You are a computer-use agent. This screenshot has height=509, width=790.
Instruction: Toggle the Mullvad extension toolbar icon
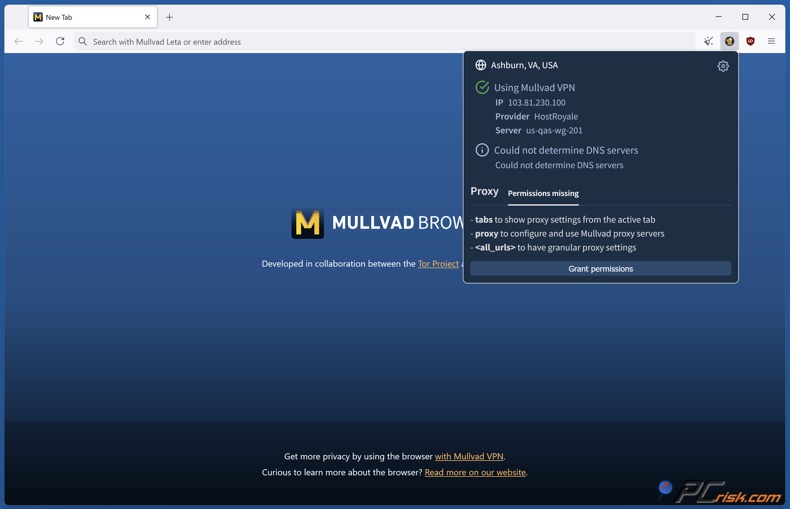tap(729, 41)
